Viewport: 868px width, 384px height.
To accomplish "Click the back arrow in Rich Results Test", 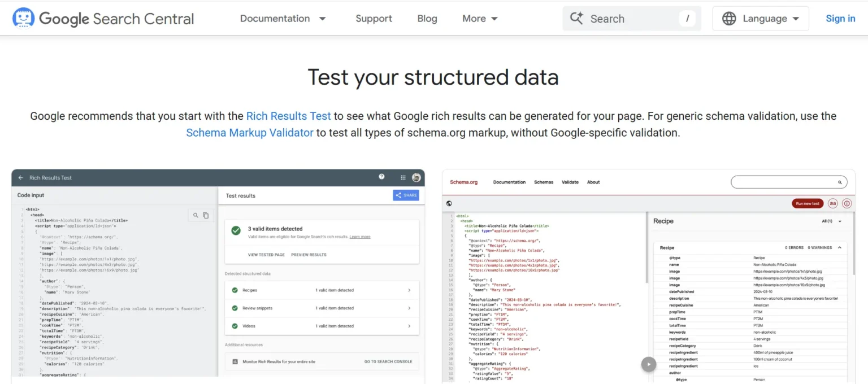I will (20, 177).
